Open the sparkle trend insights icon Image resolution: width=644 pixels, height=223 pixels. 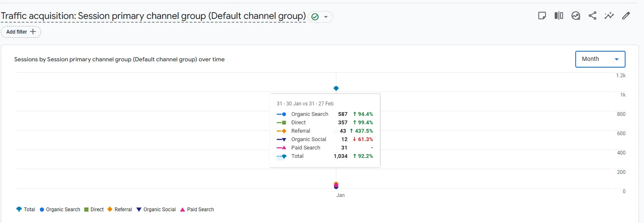point(609,16)
